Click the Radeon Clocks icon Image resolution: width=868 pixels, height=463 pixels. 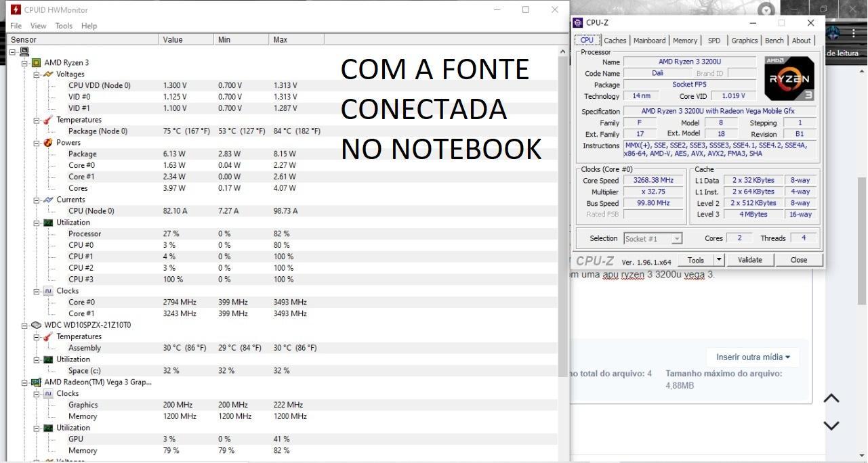pyautogui.click(x=47, y=393)
